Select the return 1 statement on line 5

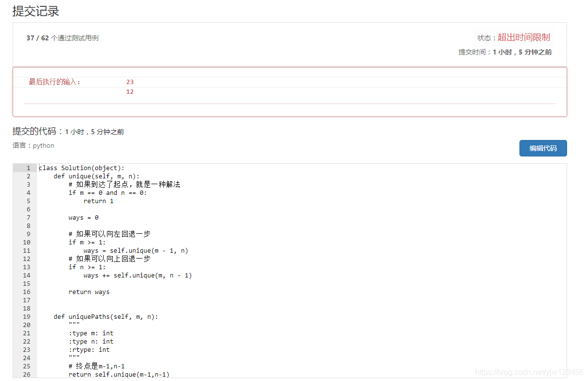(98, 201)
